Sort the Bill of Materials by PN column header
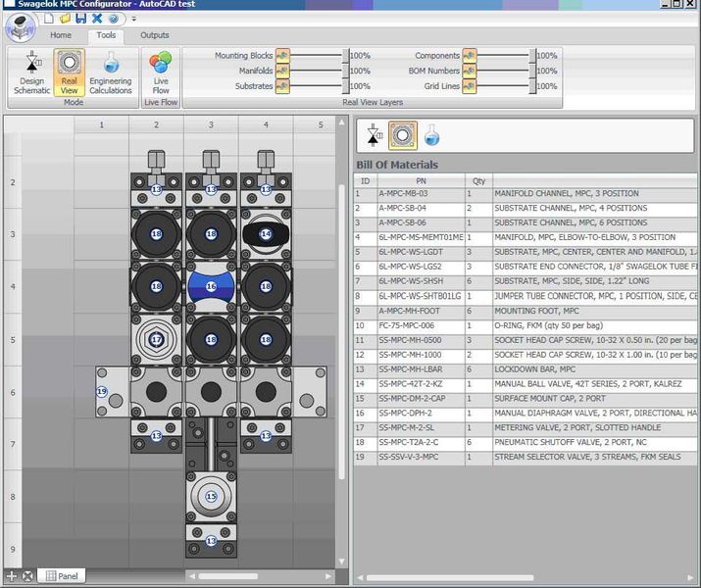The height and width of the screenshot is (588, 701). pos(420,180)
